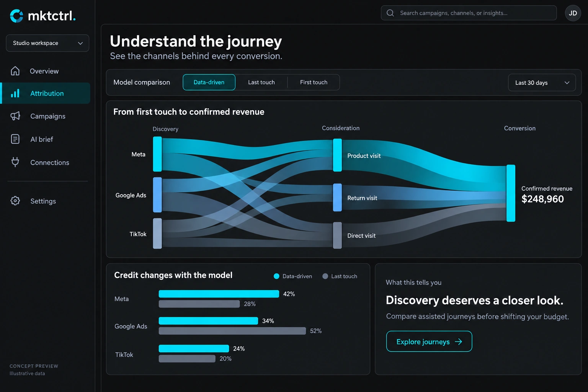Screen dimensions: 588x392
Task: Click the arrow icon in Explore journeys
Action: click(x=458, y=342)
